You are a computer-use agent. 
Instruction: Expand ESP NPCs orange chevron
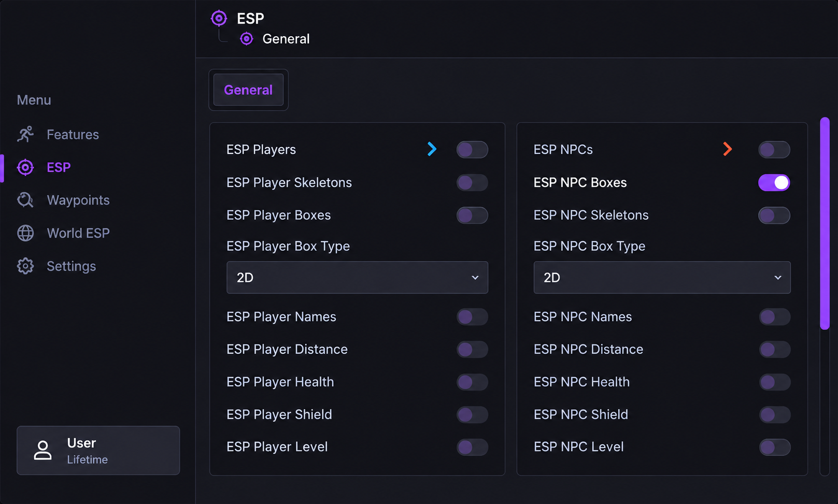click(728, 149)
